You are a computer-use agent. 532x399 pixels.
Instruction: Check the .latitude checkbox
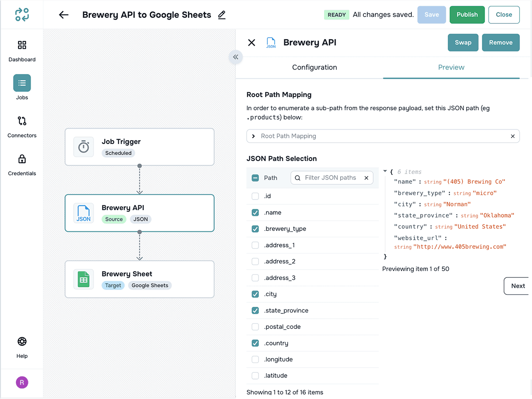click(x=255, y=376)
